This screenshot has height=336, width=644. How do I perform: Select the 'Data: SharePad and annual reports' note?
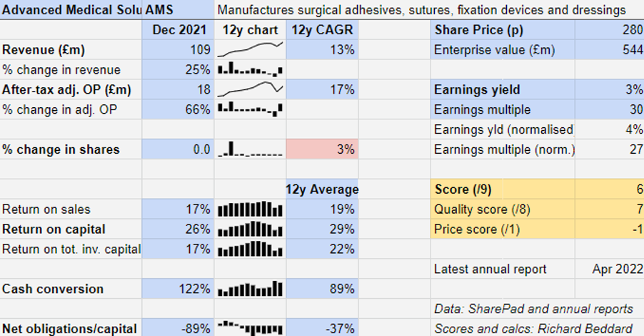pyautogui.click(x=533, y=309)
